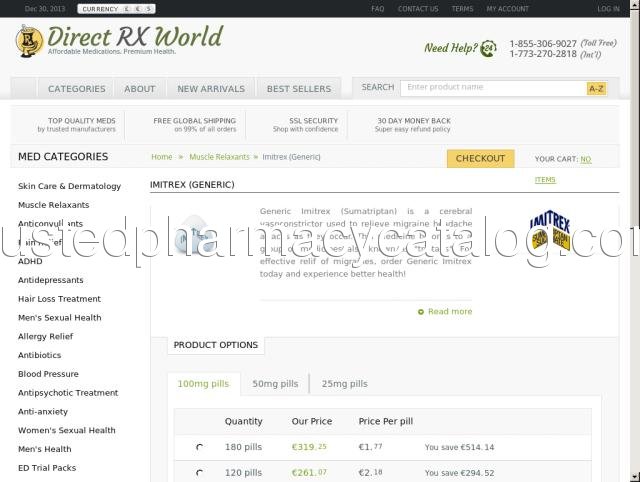Click the Top Quality Meds banner text
640x482 pixels.
pyautogui.click(x=77, y=125)
